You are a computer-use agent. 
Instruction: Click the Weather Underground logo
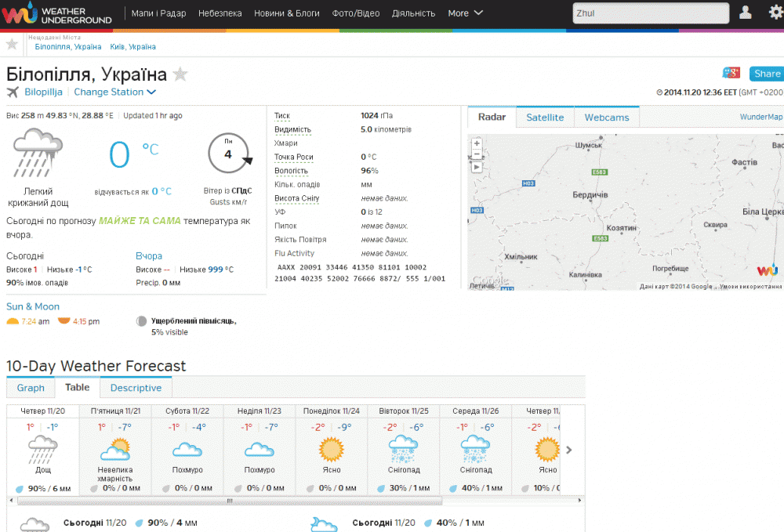57,13
